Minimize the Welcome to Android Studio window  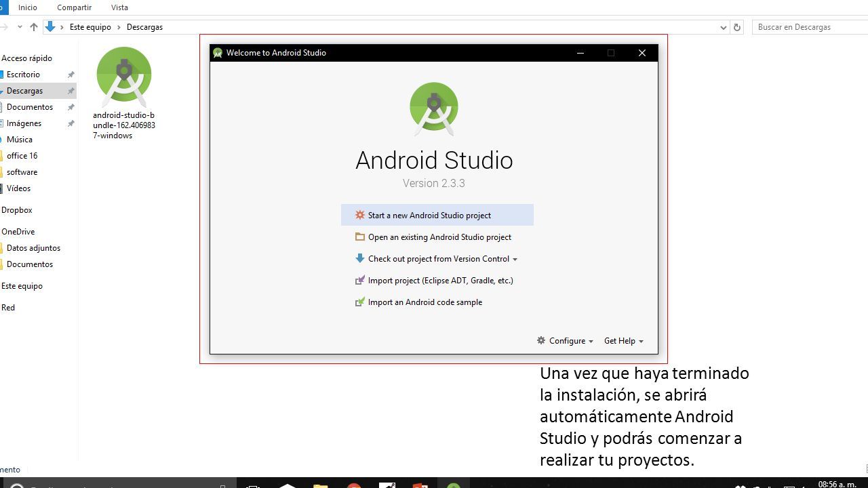click(580, 53)
